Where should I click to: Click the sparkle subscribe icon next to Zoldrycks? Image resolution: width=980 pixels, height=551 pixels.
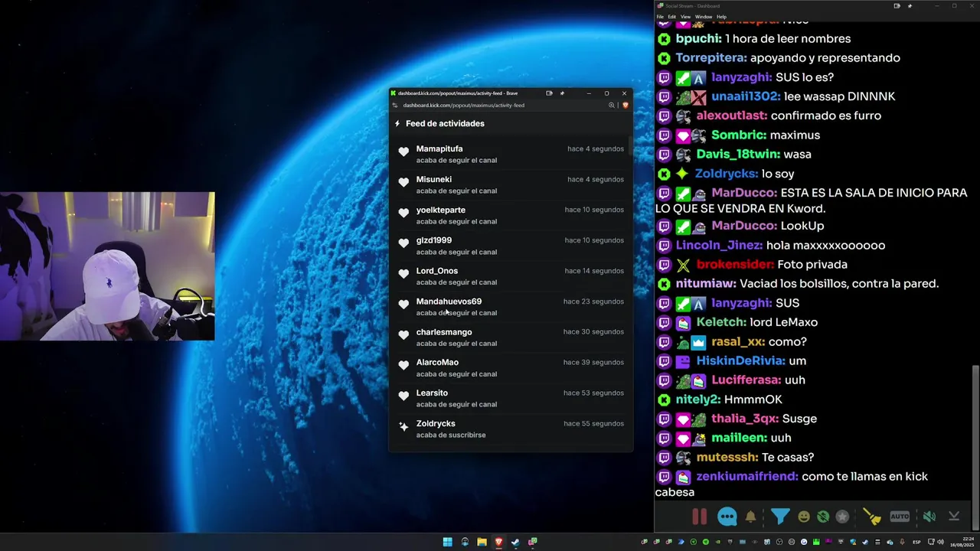tap(403, 426)
